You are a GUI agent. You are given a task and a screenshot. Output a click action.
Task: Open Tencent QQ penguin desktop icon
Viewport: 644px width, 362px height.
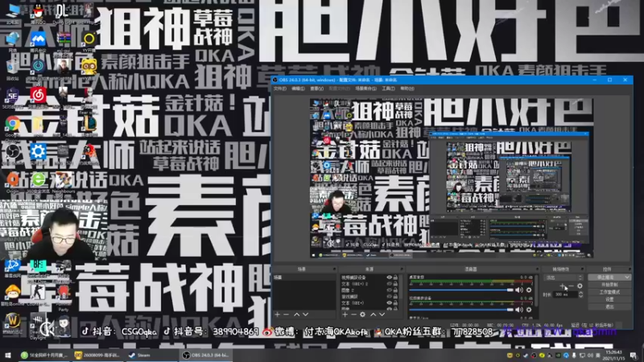coord(38,14)
